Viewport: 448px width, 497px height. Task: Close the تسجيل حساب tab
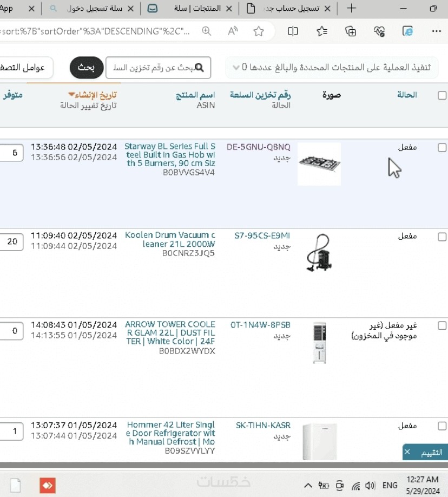pos(327,9)
